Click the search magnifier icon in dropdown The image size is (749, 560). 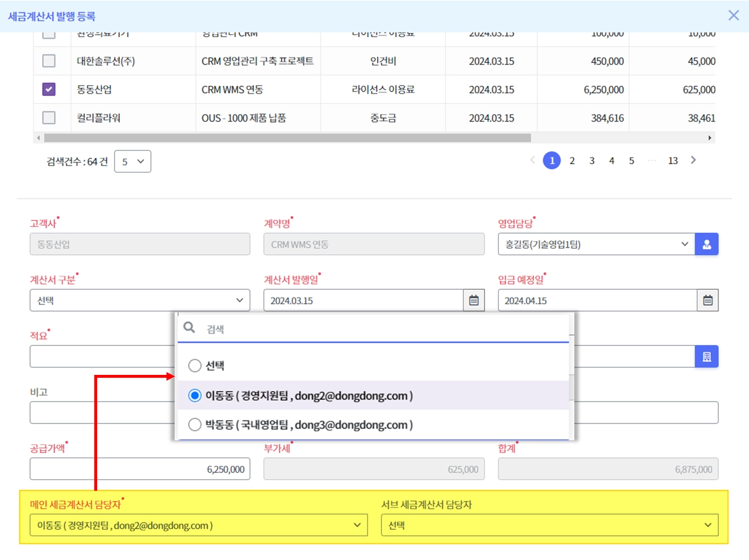189,328
